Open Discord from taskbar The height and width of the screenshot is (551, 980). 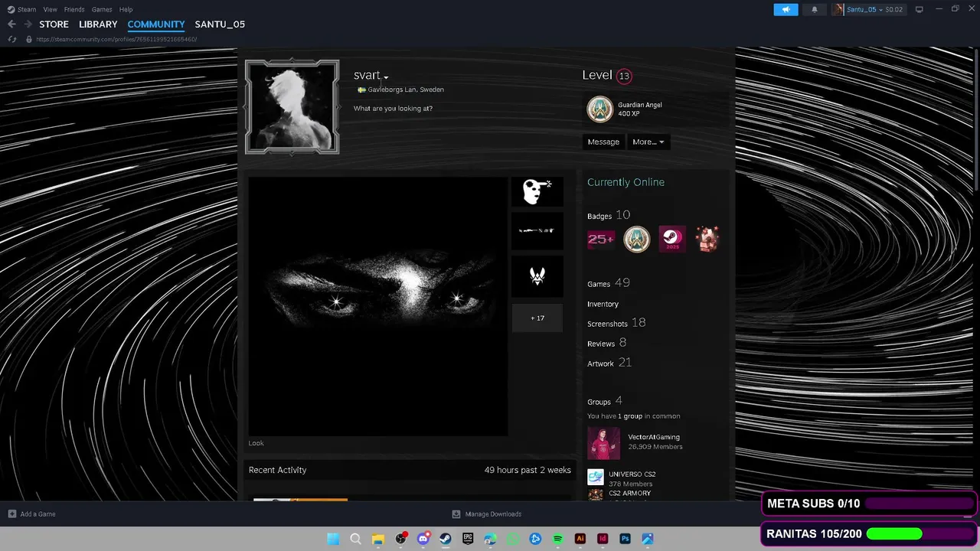click(423, 539)
